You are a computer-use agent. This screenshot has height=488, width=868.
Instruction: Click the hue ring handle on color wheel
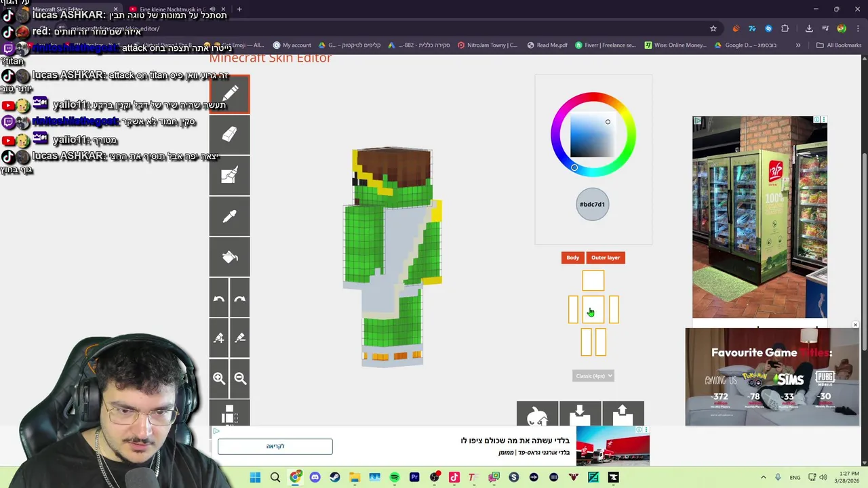tap(574, 167)
